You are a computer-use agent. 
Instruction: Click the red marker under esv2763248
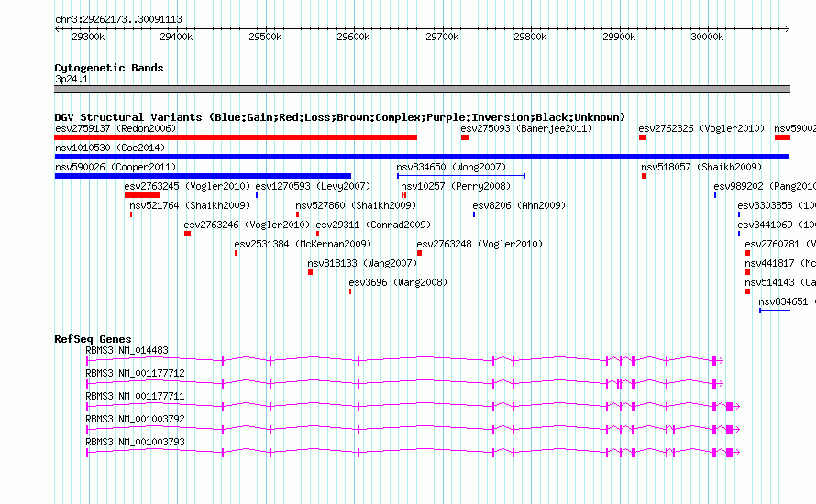[x=419, y=253]
